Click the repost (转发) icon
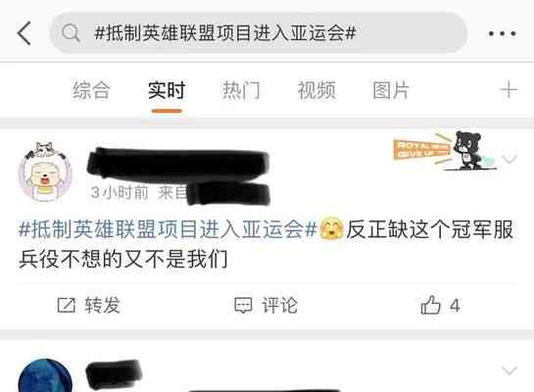This screenshot has width=534, height=392. [66, 305]
